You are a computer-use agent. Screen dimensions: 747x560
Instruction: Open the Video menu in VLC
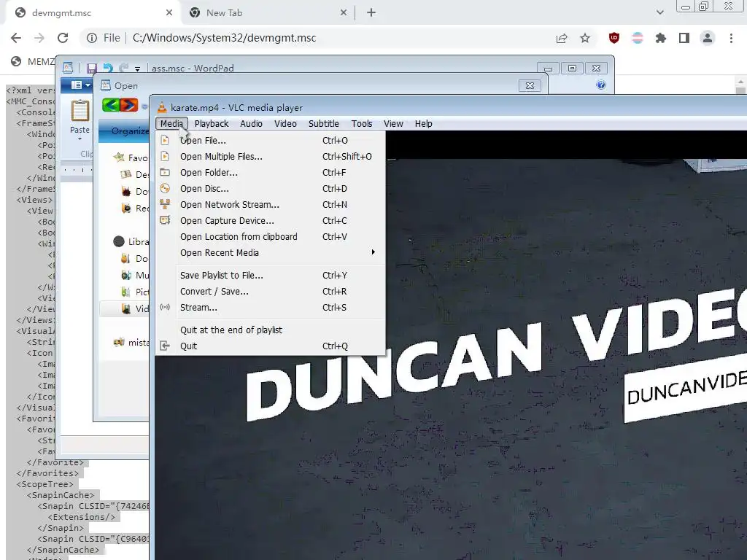(285, 123)
